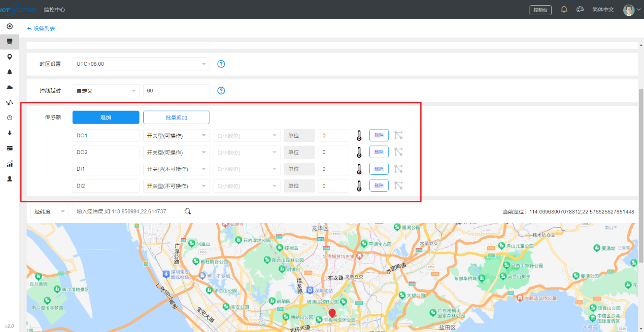Open the user avatar menu
The height and width of the screenshot is (332, 644).
629,10
